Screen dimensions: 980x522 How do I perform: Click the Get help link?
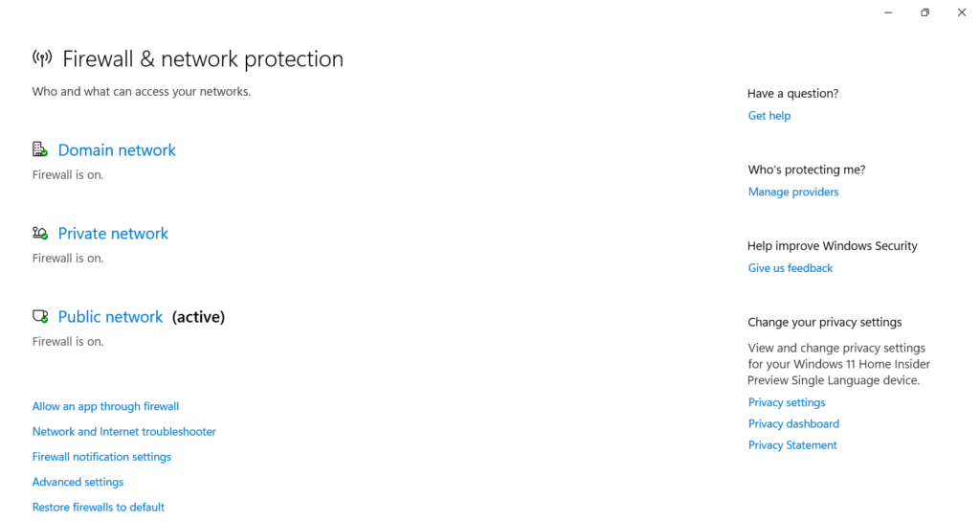point(769,116)
